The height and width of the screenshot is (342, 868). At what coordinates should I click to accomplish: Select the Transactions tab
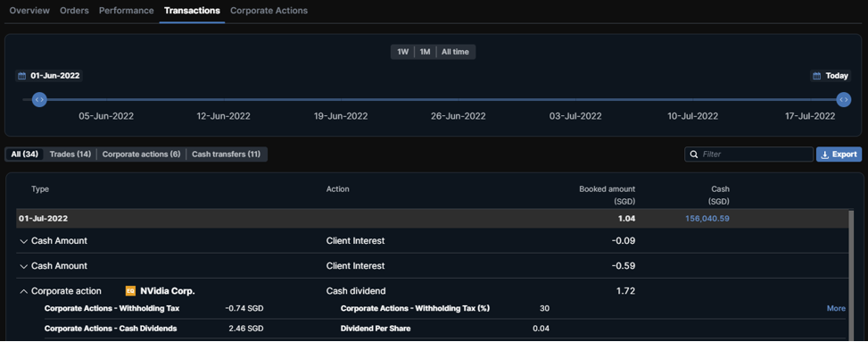tap(192, 11)
